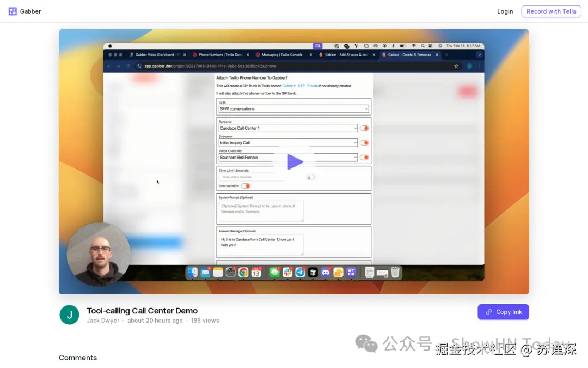Open Slack from the dock
The image size is (588, 368).
pyautogui.click(x=287, y=272)
